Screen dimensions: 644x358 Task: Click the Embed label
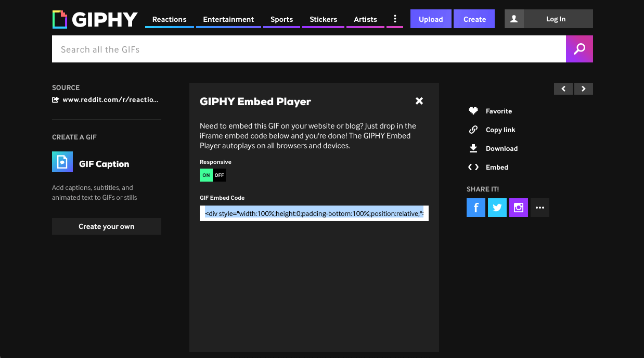tap(497, 167)
